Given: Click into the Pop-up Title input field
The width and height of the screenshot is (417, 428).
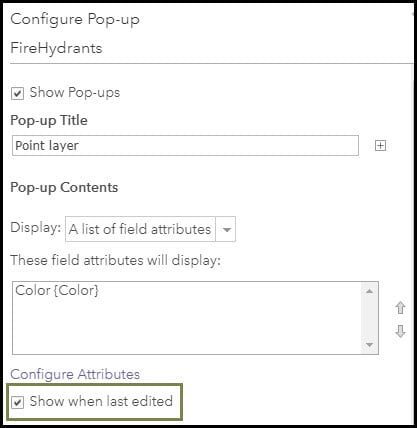Looking at the screenshot, I should point(185,145).
